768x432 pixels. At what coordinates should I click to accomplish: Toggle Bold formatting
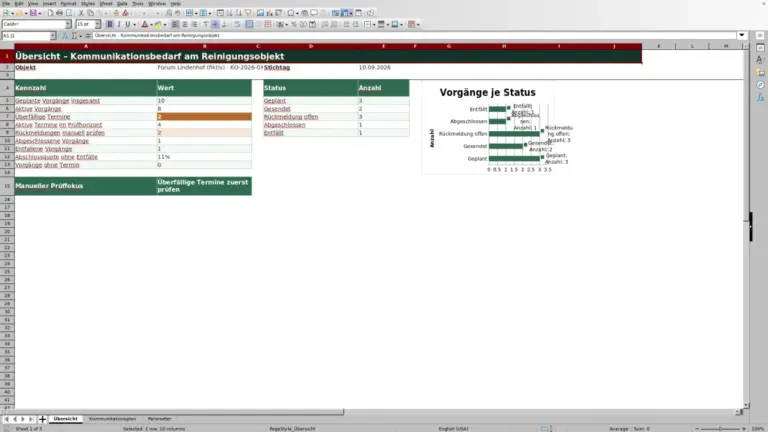click(x=110, y=24)
